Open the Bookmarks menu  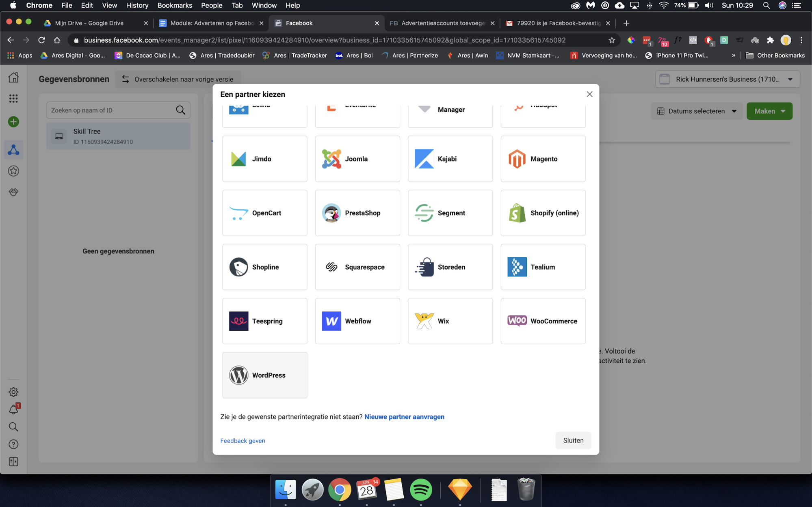175,5
